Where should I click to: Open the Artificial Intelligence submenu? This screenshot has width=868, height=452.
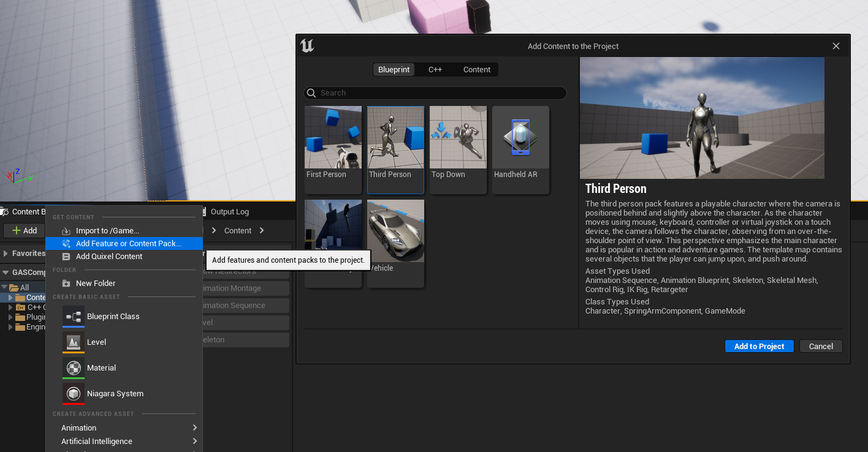click(124, 441)
